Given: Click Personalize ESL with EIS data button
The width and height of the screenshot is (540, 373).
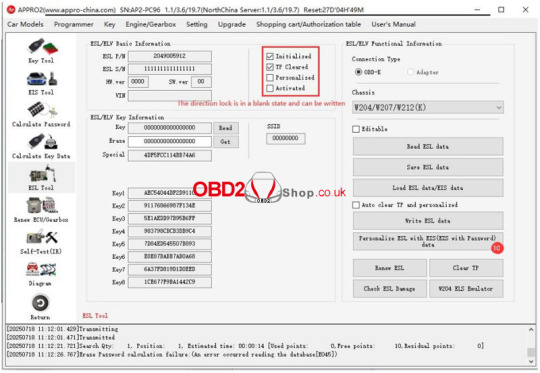Looking at the screenshot, I should pyautogui.click(x=428, y=241).
